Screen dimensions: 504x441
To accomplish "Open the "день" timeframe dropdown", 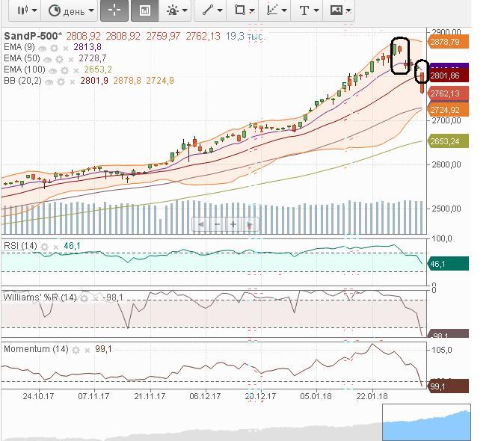I will pos(70,10).
